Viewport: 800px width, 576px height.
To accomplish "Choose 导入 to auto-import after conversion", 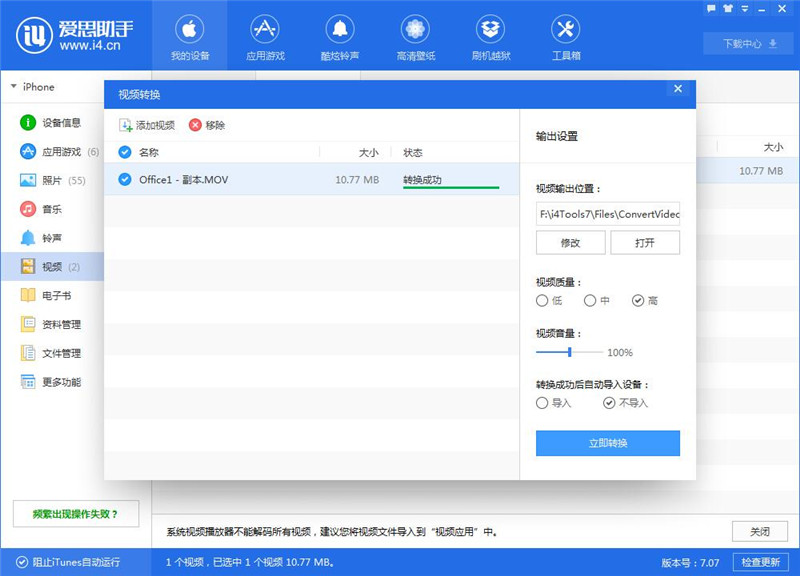I will 541,403.
